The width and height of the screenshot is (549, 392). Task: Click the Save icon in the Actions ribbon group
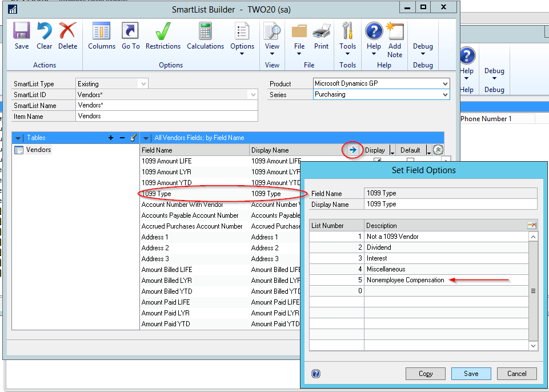(x=21, y=31)
